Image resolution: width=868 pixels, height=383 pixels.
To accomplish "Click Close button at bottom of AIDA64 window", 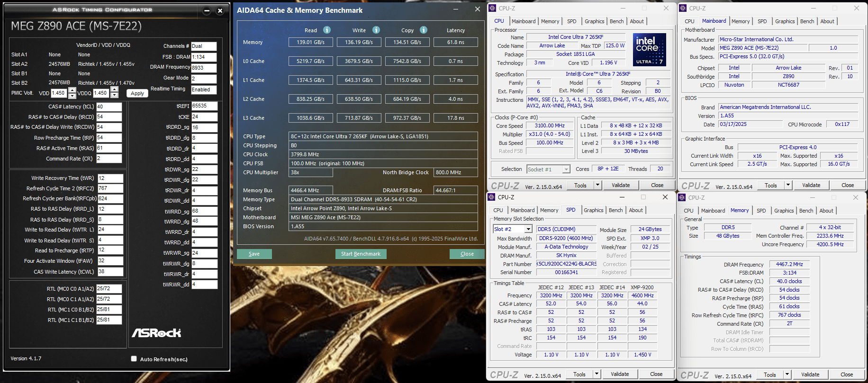I will (467, 254).
